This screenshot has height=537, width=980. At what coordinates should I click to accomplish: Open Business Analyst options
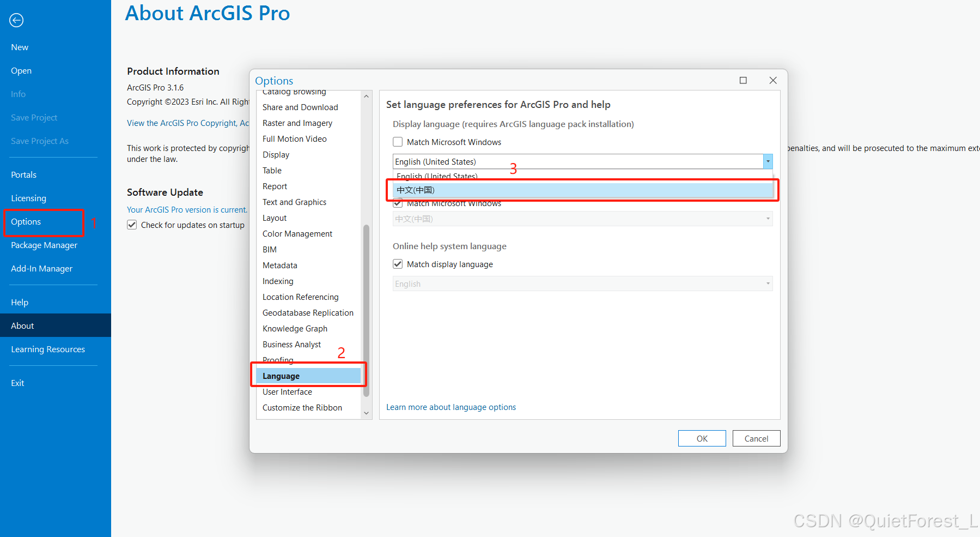point(292,345)
